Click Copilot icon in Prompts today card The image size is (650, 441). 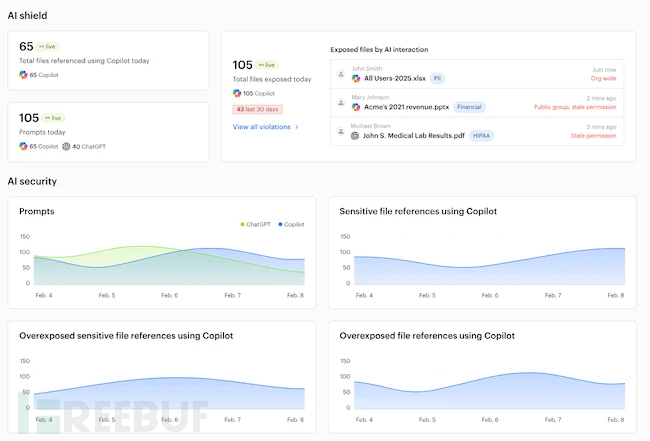pyautogui.click(x=24, y=146)
